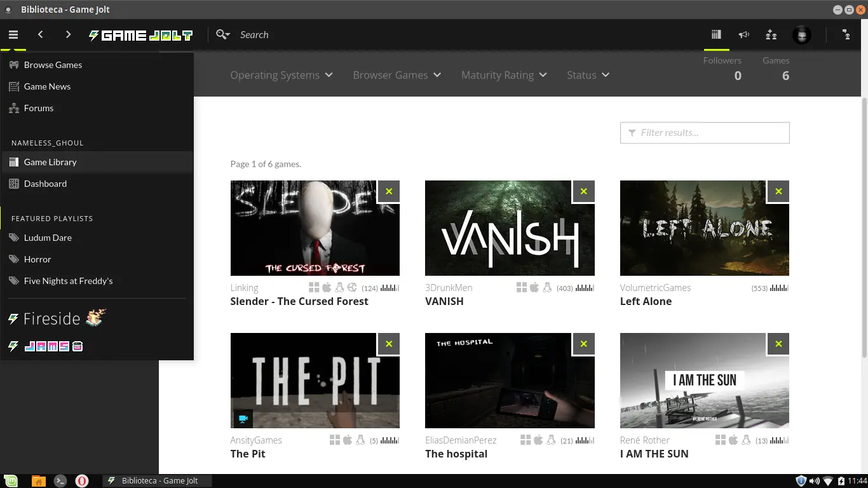868x488 pixels.
Task: Focus the Filter results input
Action: (705, 133)
